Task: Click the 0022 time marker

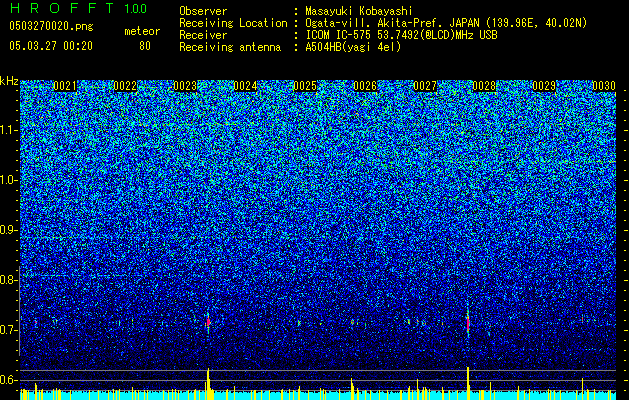Action: (125, 86)
